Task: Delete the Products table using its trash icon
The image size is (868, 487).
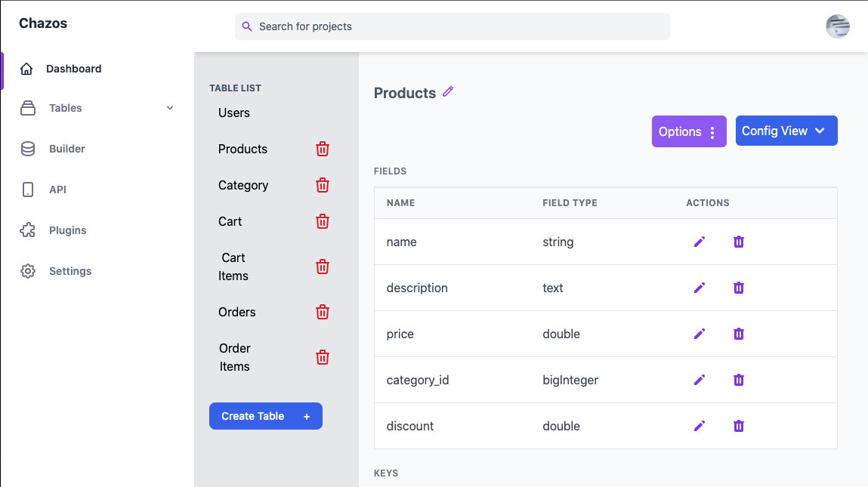Action: pos(323,149)
